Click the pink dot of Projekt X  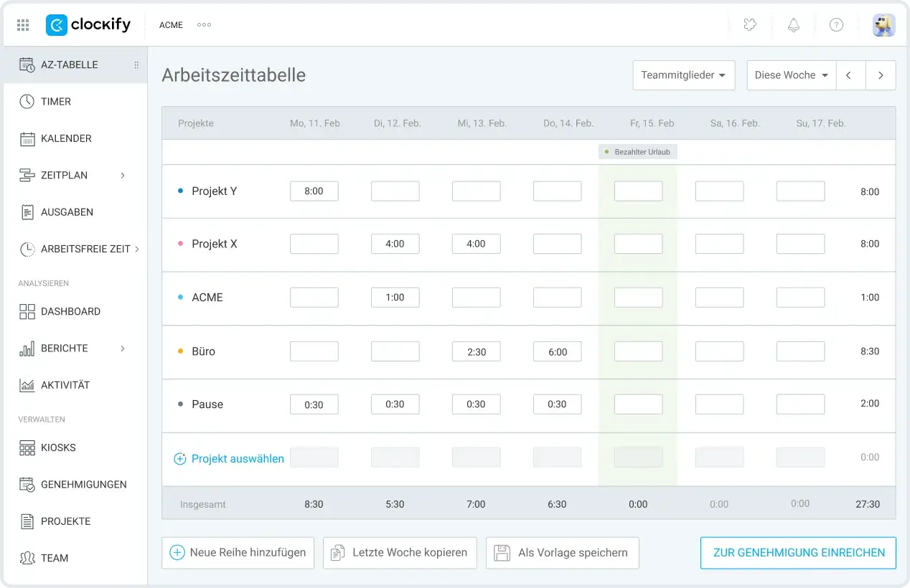coord(180,244)
